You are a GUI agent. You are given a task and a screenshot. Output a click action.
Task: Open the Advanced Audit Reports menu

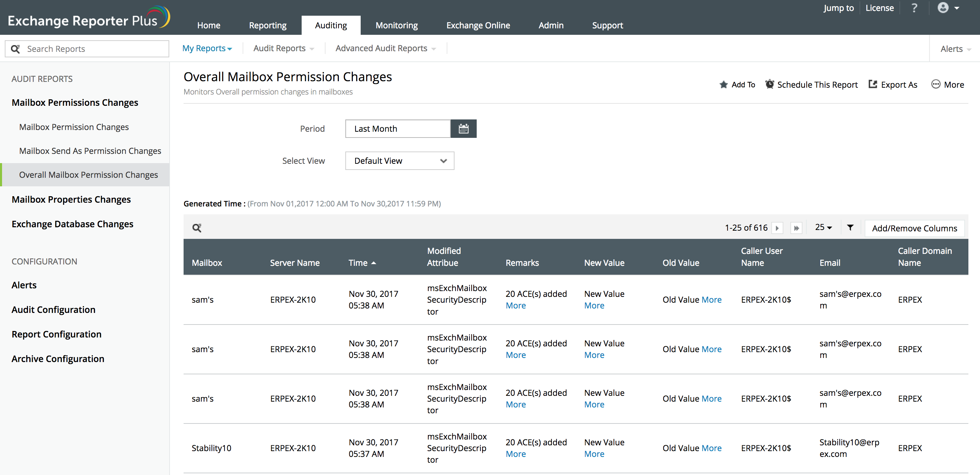coord(385,48)
